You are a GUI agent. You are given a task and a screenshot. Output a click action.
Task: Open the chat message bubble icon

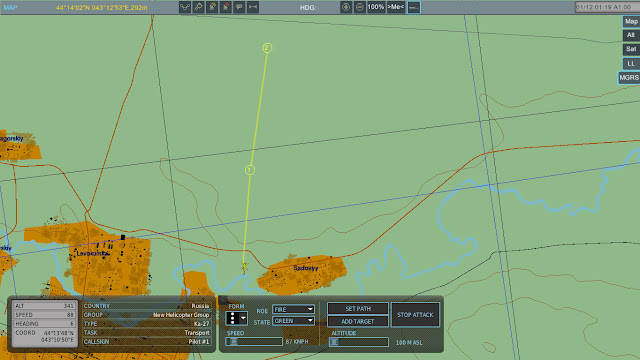click(x=239, y=7)
